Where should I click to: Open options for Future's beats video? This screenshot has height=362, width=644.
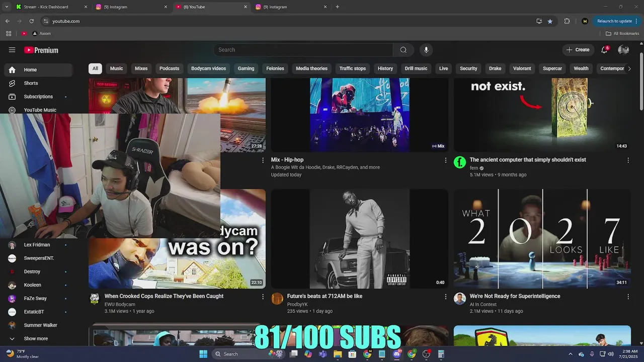[x=445, y=297]
